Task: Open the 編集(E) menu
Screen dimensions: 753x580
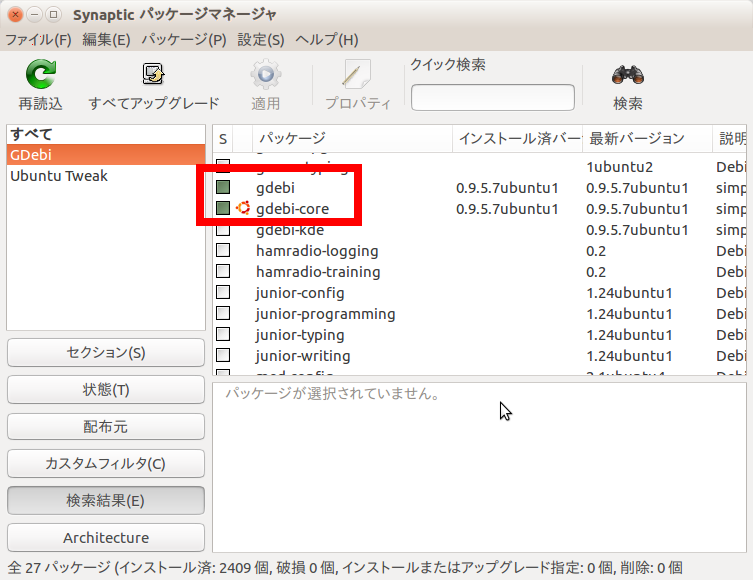Action: click(106, 39)
